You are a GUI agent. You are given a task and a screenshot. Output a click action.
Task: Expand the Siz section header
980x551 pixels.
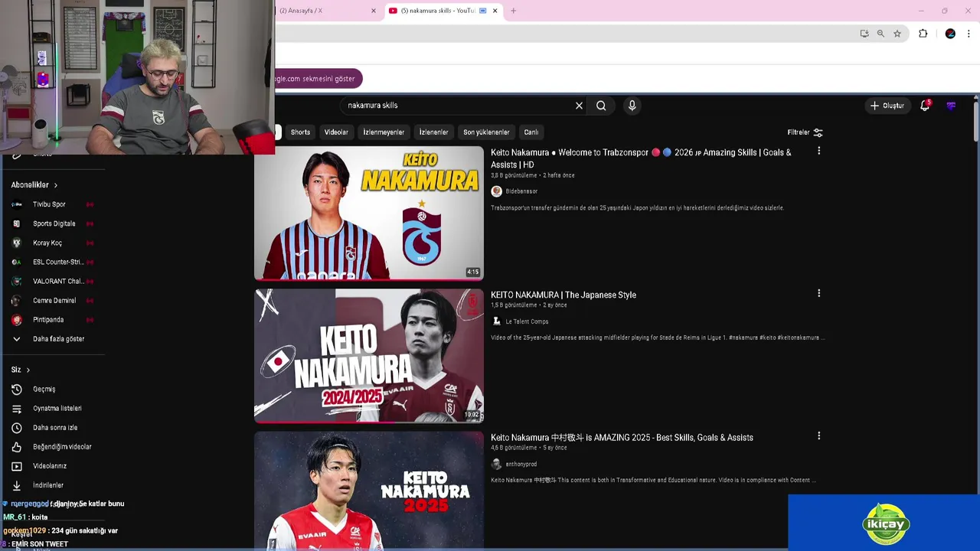pos(20,370)
